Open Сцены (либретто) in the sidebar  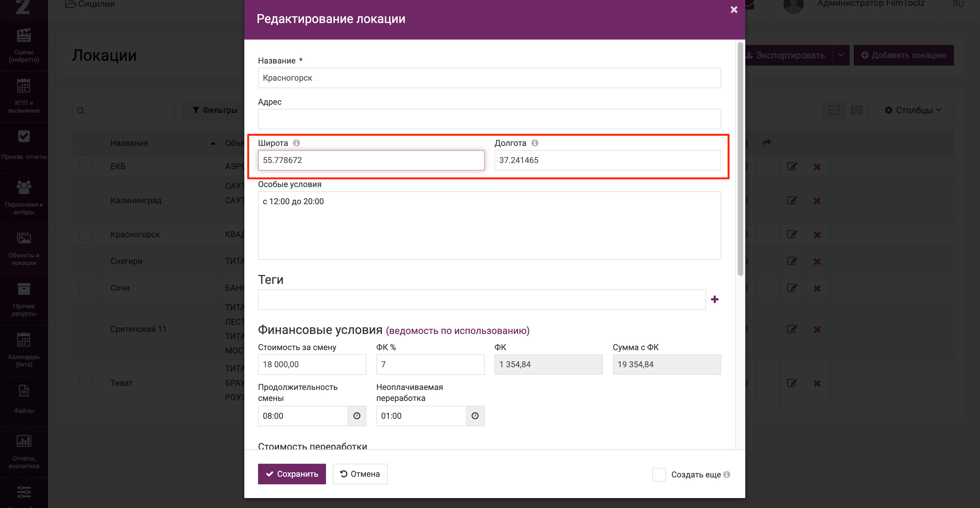click(x=24, y=46)
